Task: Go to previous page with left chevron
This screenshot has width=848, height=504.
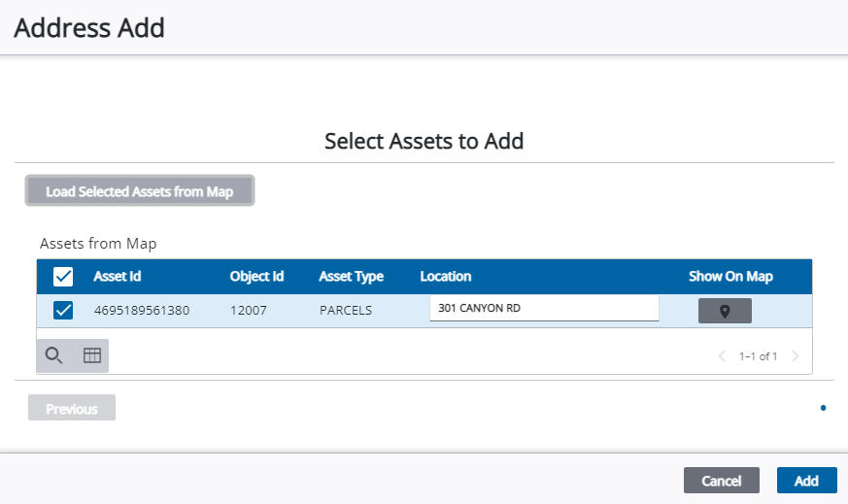Action: pyautogui.click(x=722, y=356)
